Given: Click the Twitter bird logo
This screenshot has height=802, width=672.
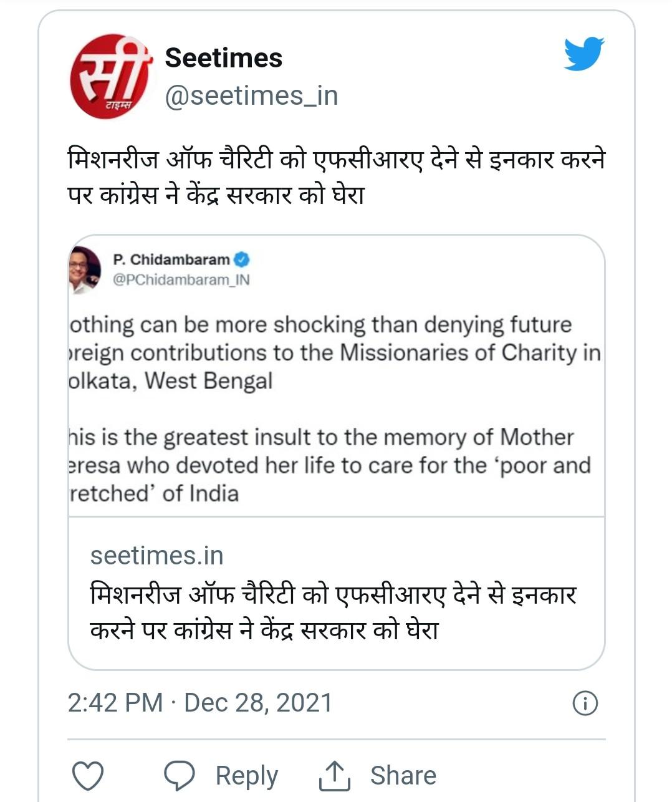Looking at the screenshot, I should click(583, 54).
